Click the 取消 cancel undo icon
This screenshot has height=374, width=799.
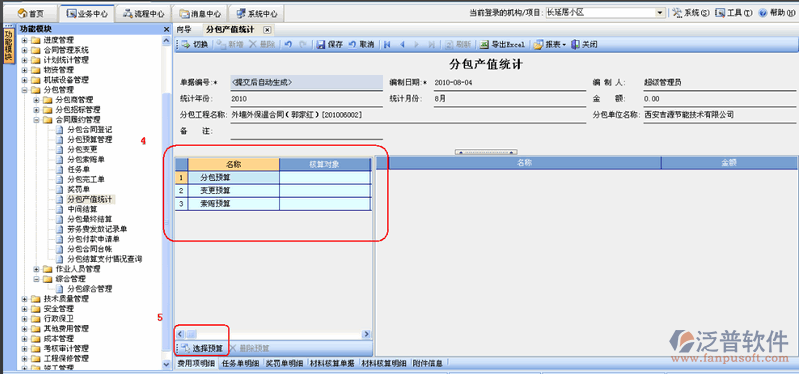pos(352,44)
